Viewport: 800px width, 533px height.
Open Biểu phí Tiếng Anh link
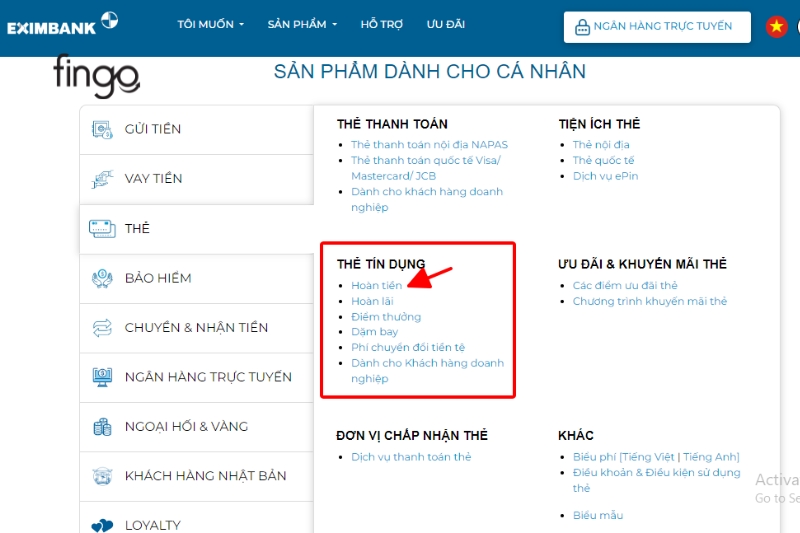click(710, 457)
